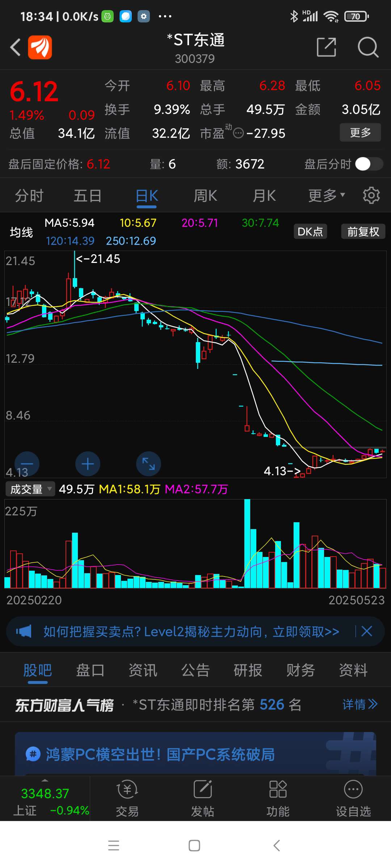391x868 pixels.
Task: Tap the MA5:5.94 value
Action: (x=70, y=223)
